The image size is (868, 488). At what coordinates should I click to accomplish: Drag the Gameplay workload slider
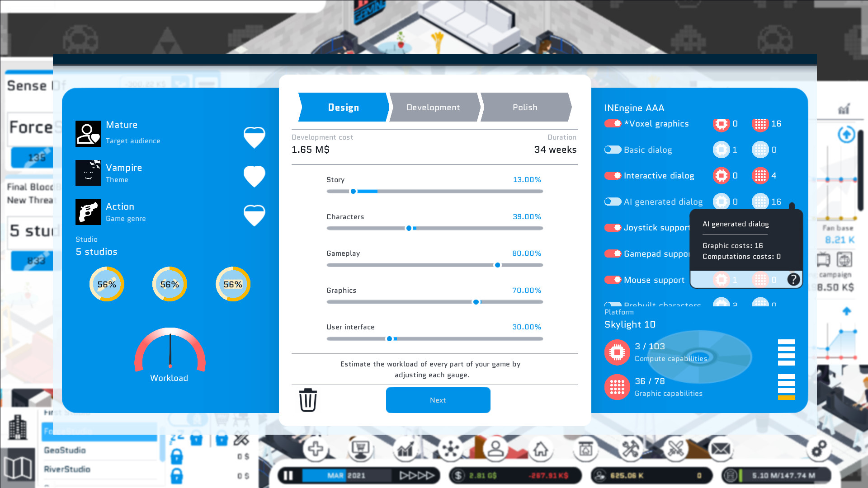(x=497, y=265)
